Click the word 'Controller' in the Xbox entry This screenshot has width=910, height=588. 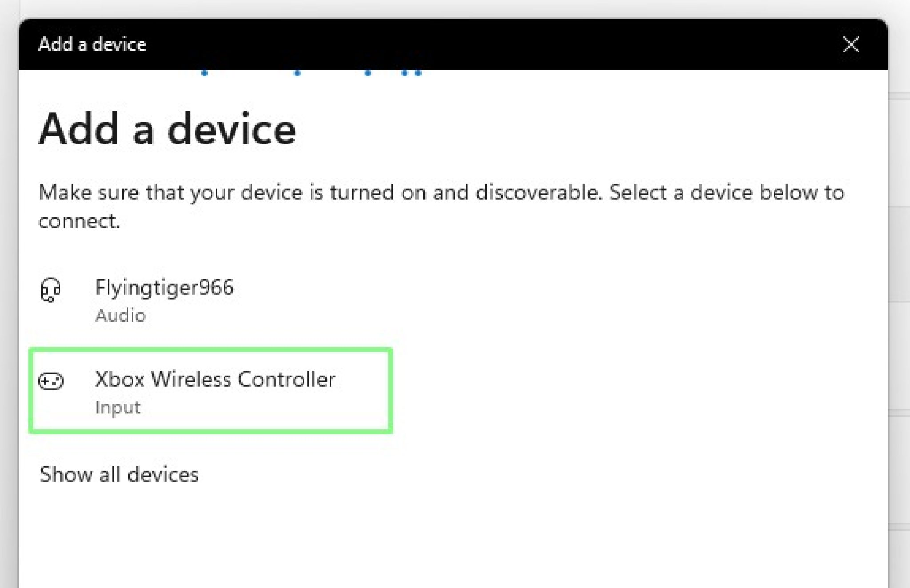(x=286, y=379)
